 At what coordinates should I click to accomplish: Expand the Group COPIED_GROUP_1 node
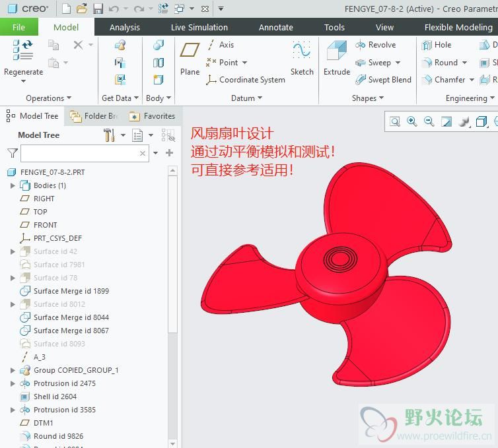13,370
